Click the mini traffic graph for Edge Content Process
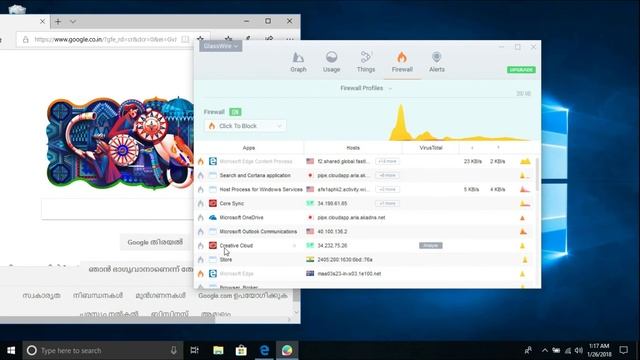Viewport: 640px width, 360px height. click(x=525, y=161)
